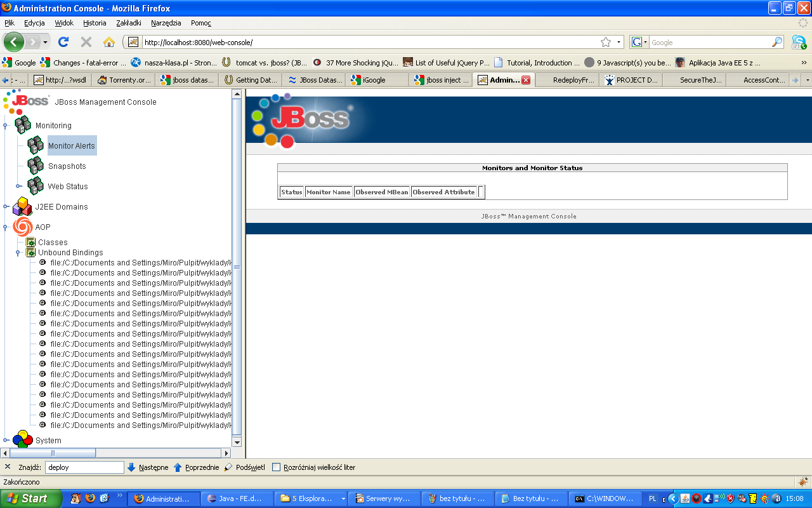812x508 pixels.
Task: Click the Podświetl highlighter icon
Action: [228, 467]
